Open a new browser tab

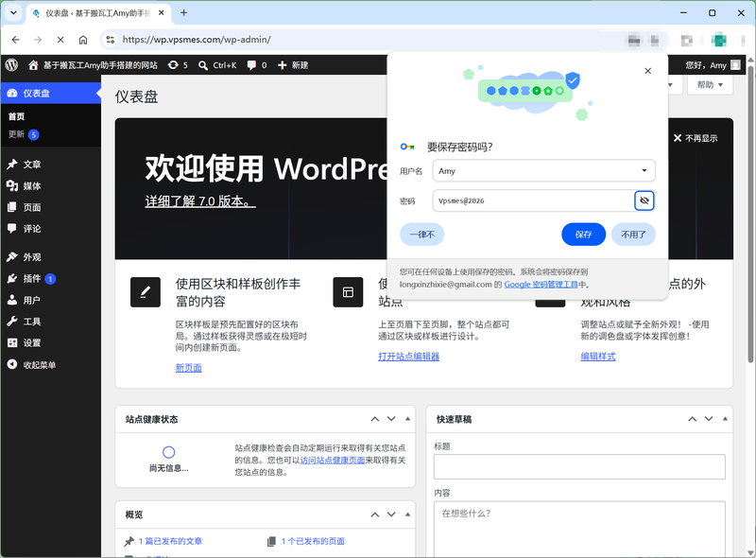point(183,13)
